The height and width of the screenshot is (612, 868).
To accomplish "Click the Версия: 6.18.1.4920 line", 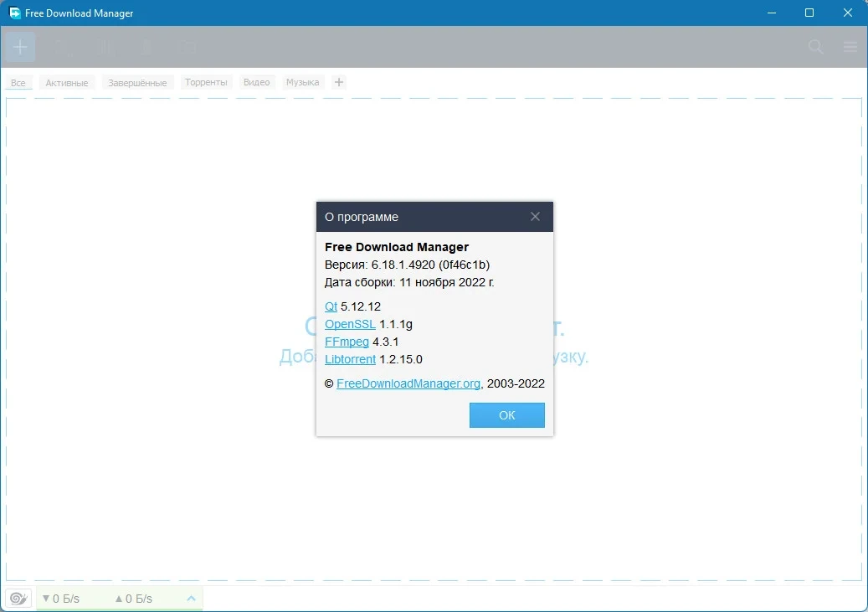I will coord(407,265).
